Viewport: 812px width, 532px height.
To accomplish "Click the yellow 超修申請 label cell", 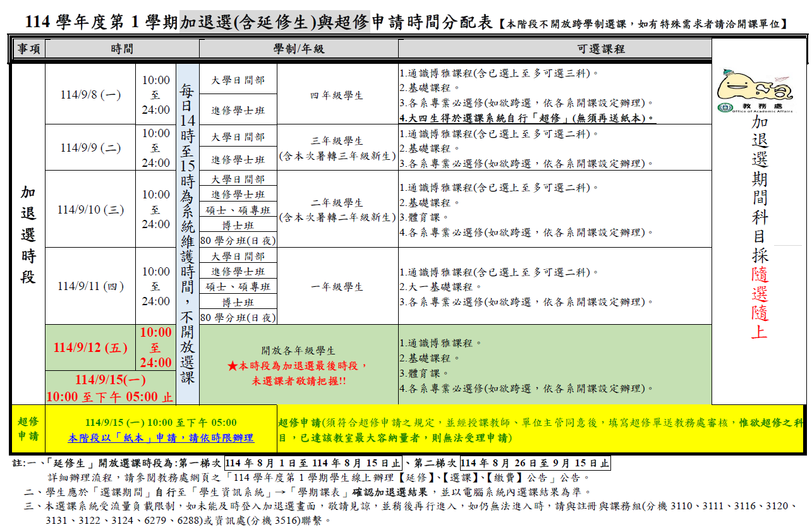I will coord(29,429).
